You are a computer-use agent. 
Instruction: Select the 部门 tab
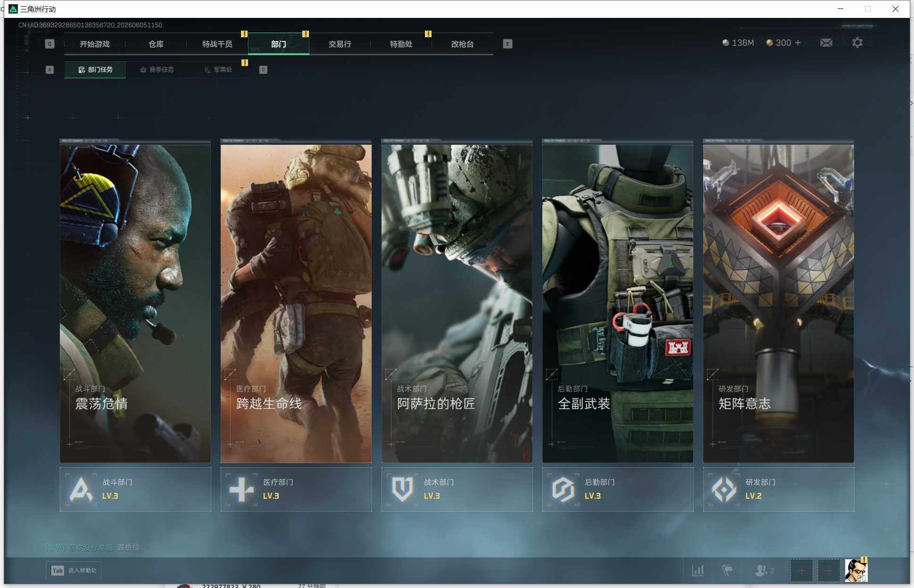coord(279,44)
